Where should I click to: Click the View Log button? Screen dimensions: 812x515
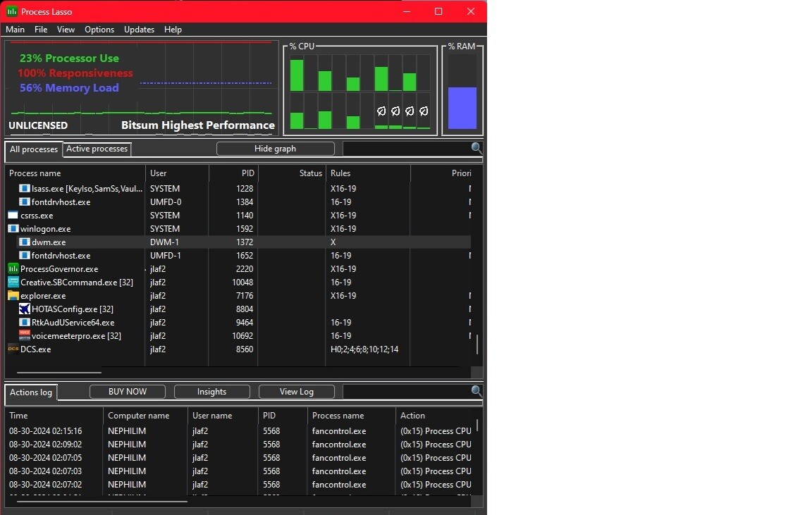point(297,391)
